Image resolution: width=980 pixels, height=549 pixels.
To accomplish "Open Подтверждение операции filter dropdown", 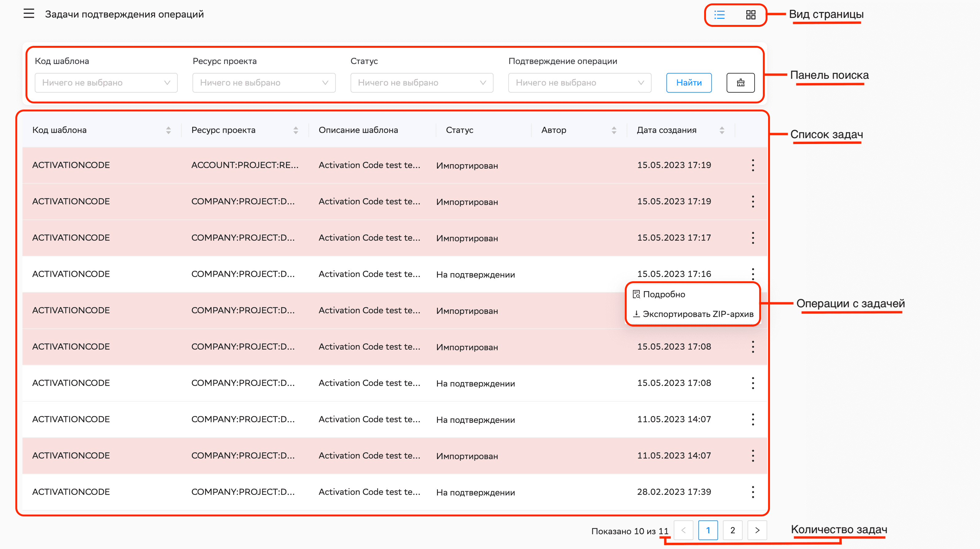I will click(579, 82).
